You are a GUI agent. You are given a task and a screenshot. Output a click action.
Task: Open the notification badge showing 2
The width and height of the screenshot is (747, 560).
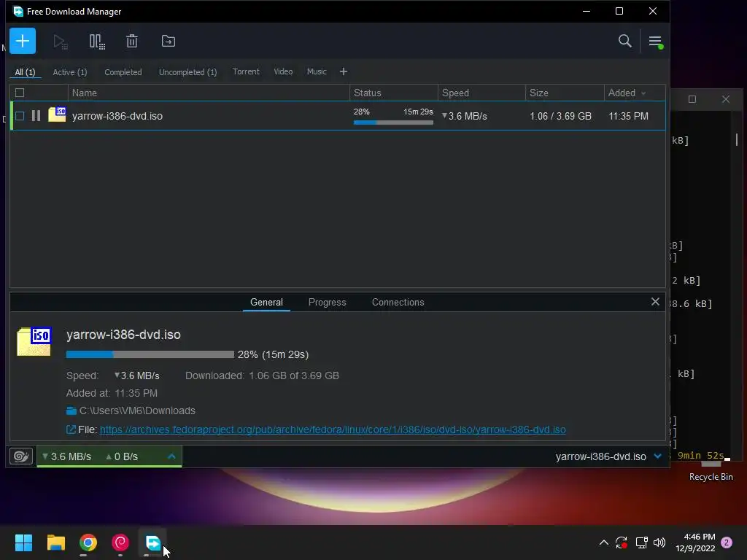[x=727, y=542]
